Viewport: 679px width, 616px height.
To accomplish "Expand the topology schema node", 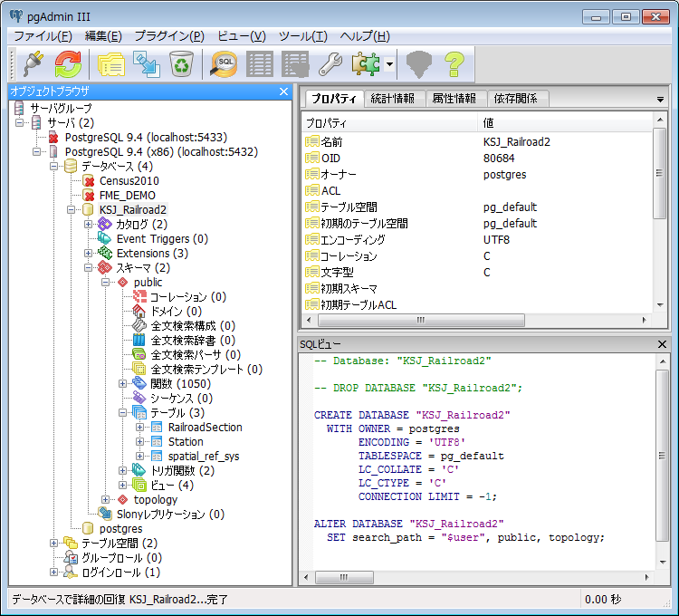I will click(105, 500).
